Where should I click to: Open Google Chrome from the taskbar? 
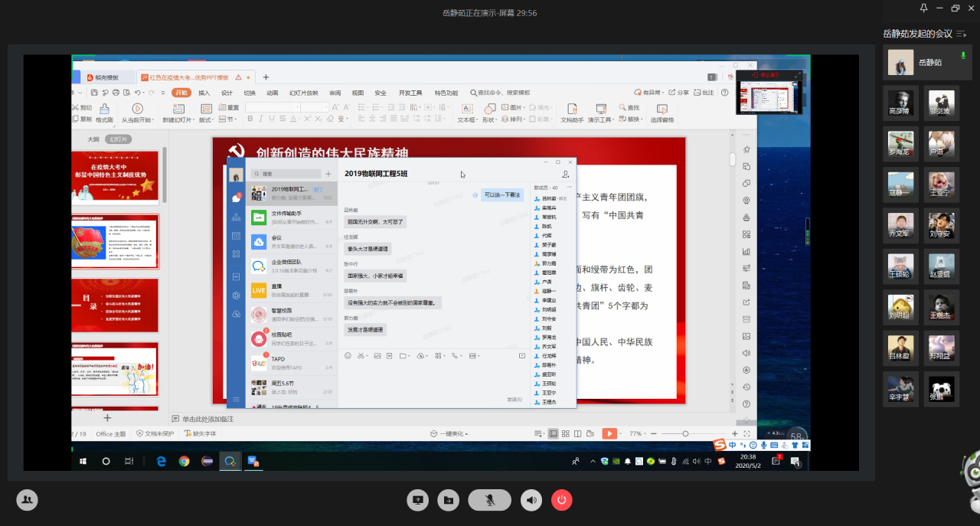[x=184, y=461]
